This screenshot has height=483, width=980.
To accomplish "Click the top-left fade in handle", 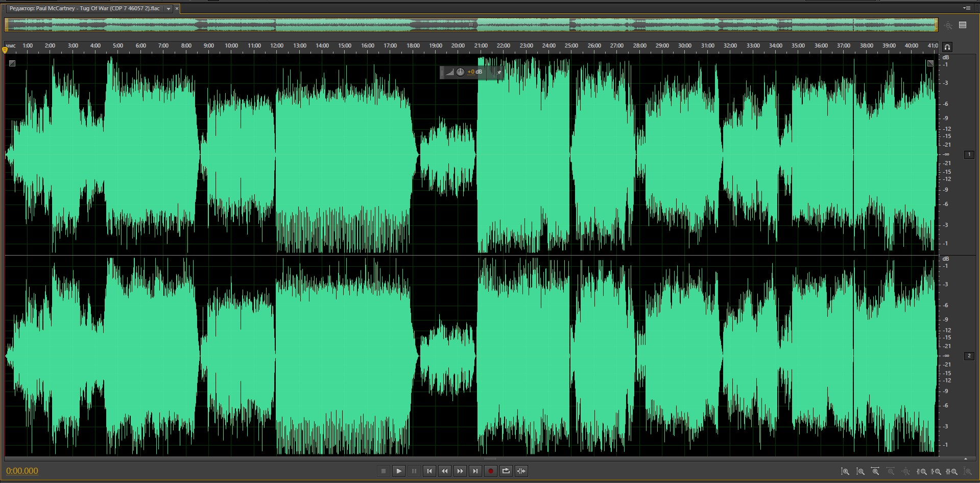I will (x=12, y=63).
